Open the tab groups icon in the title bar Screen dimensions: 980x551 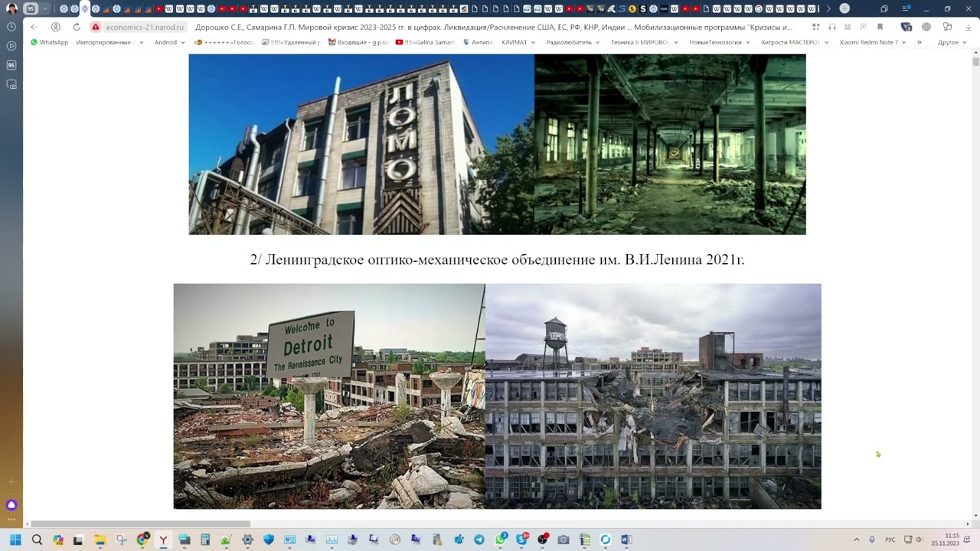(884, 9)
